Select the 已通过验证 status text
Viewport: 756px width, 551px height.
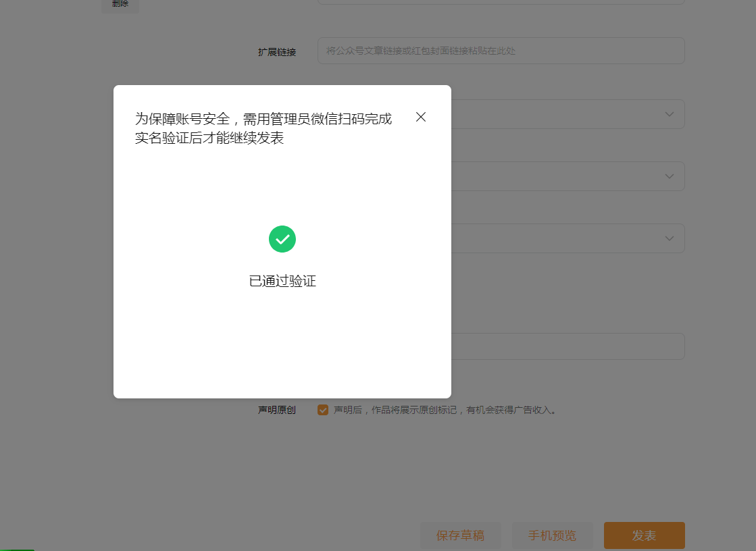tap(282, 281)
